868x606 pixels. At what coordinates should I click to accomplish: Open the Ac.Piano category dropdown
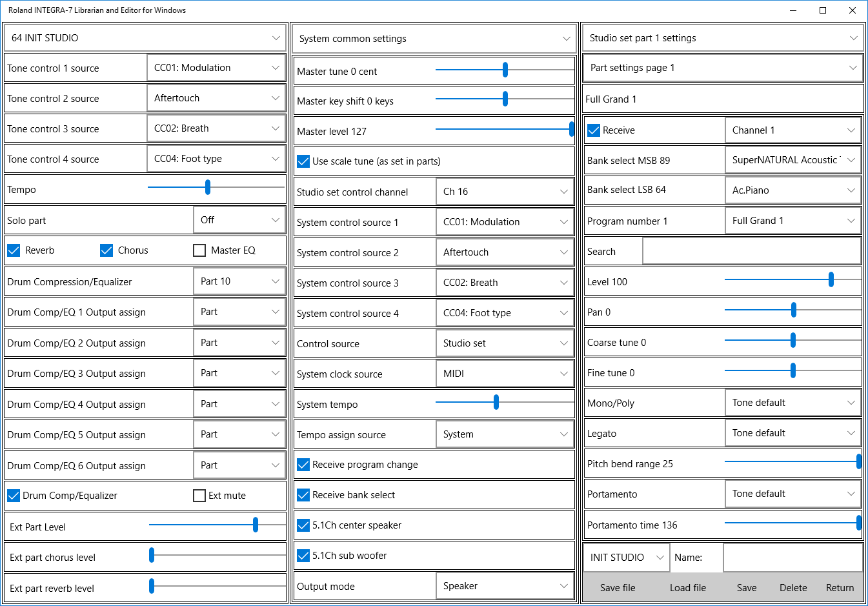pyautogui.click(x=793, y=190)
